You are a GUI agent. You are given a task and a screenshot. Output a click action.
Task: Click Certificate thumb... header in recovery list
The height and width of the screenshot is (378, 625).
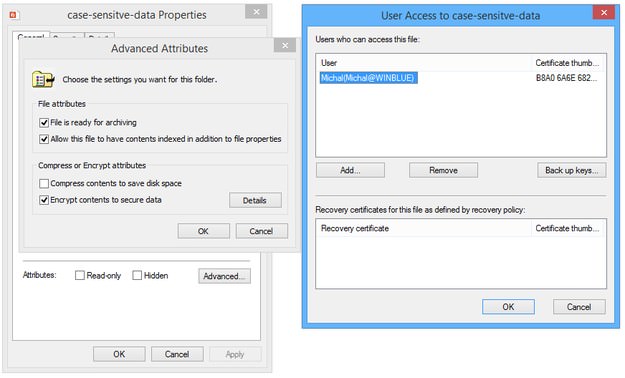pyautogui.click(x=568, y=228)
